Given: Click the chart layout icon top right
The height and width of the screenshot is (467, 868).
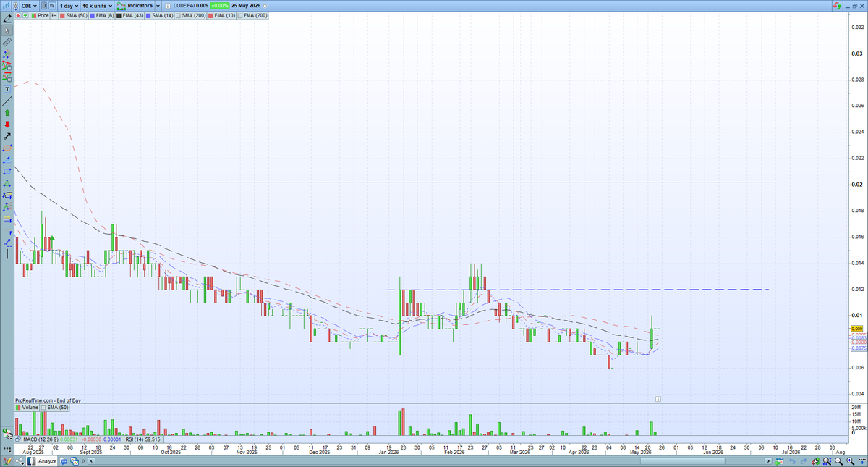Looking at the screenshot, I should (x=838, y=6).
